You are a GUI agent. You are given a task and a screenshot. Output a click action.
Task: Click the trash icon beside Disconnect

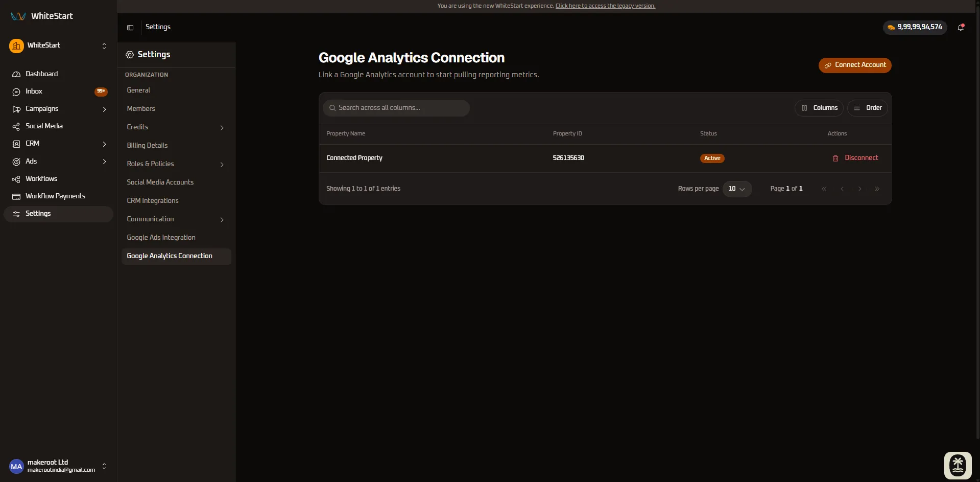835,158
